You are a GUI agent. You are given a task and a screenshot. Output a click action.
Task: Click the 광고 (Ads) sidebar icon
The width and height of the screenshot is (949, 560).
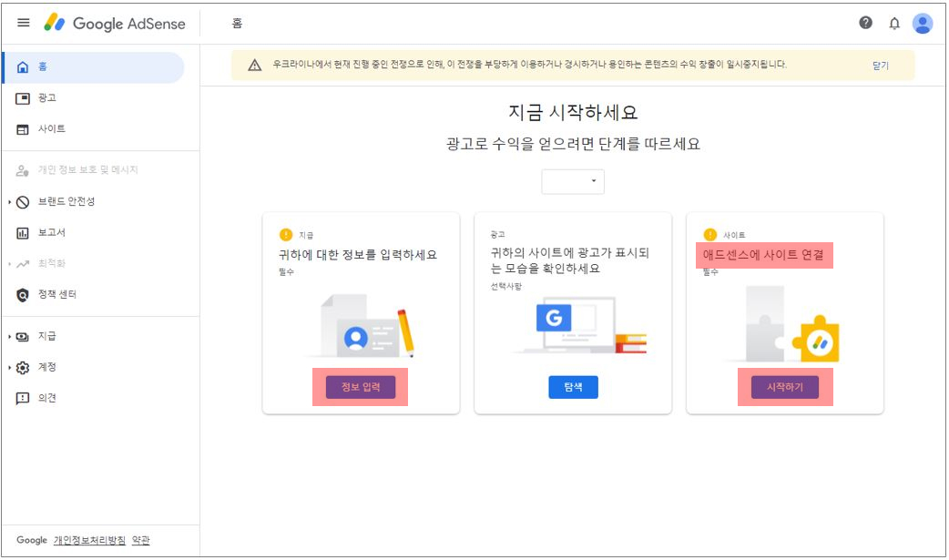[x=24, y=98]
